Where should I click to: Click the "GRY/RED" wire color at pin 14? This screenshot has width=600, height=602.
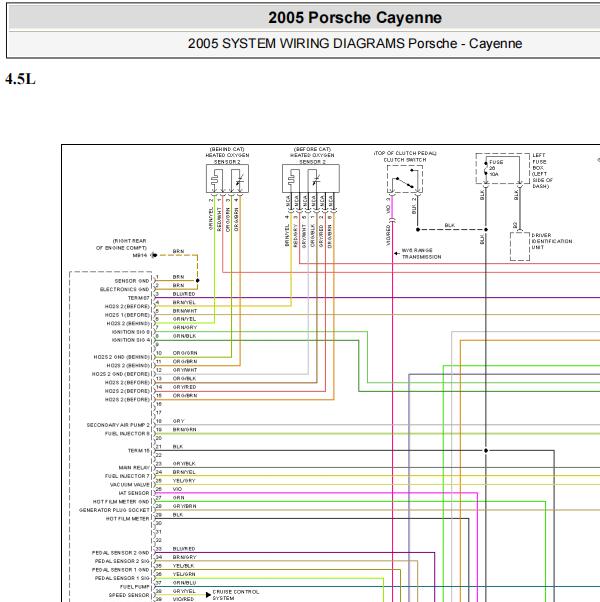pyautogui.click(x=184, y=387)
